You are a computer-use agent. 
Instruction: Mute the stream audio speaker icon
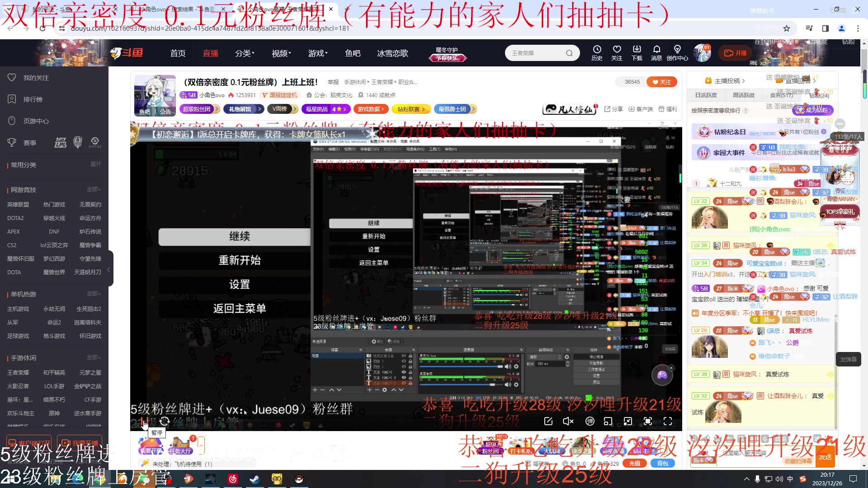[568, 421]
